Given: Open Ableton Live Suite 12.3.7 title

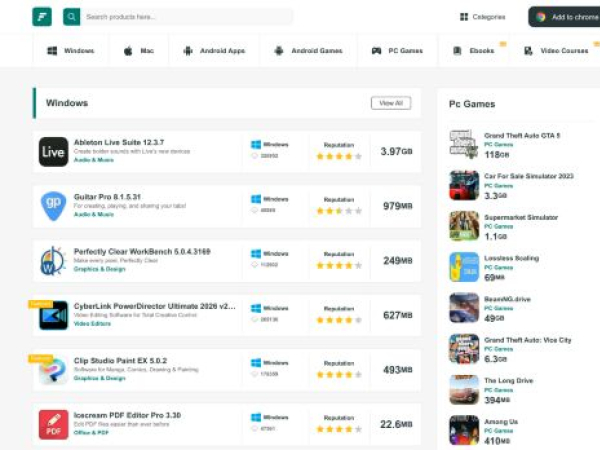Looking at the screenshot, I should tap(119, 142).
